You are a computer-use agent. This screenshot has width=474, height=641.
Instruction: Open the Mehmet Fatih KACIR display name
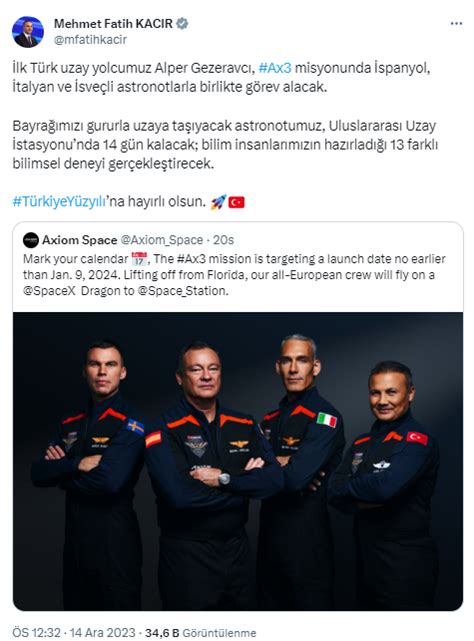(x=113, y=24)
